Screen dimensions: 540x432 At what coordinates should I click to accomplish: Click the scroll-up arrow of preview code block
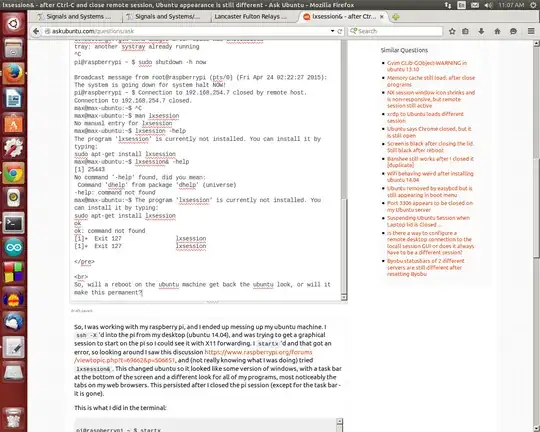(x=340, y=421)
